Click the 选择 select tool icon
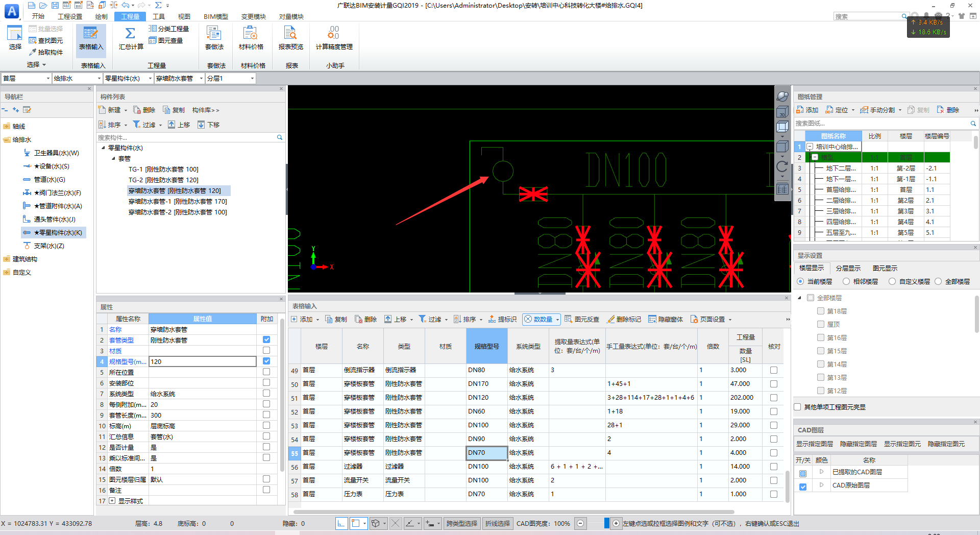This screenshot has width=980, height=535. (x=15, y=34)
